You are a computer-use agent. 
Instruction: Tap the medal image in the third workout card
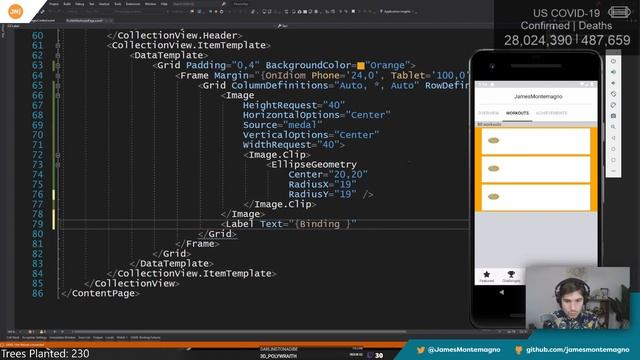tap(493, 197)
